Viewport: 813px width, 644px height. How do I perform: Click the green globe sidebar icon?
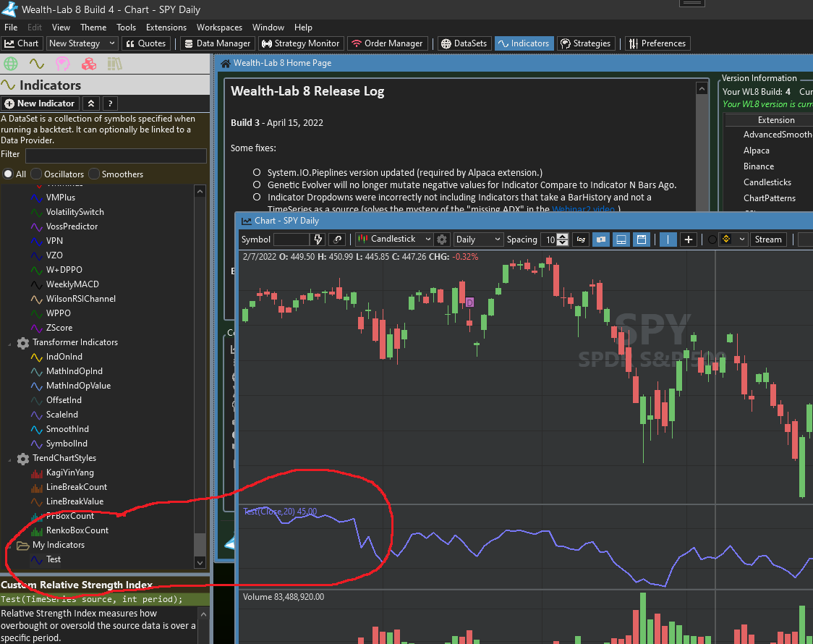point(11,64)
